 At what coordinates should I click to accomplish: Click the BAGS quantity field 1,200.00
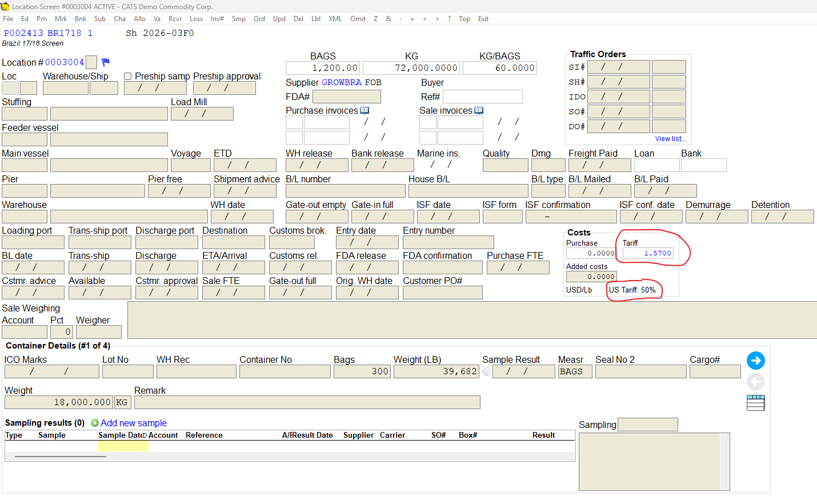[323, 68]
